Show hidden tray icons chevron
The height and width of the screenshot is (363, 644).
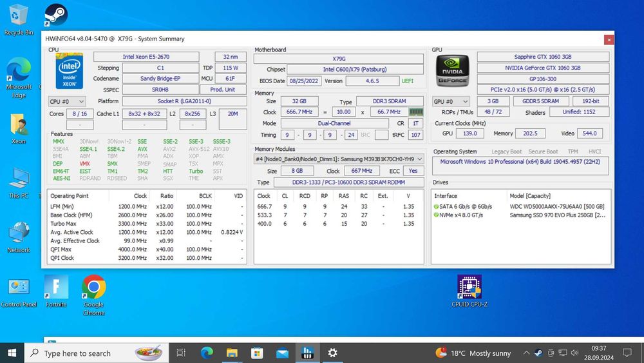(526, 353)
